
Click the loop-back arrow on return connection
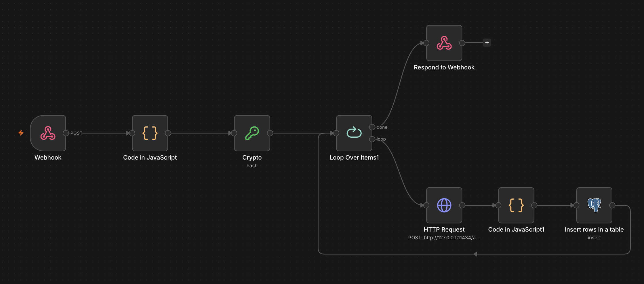(475, 254)
